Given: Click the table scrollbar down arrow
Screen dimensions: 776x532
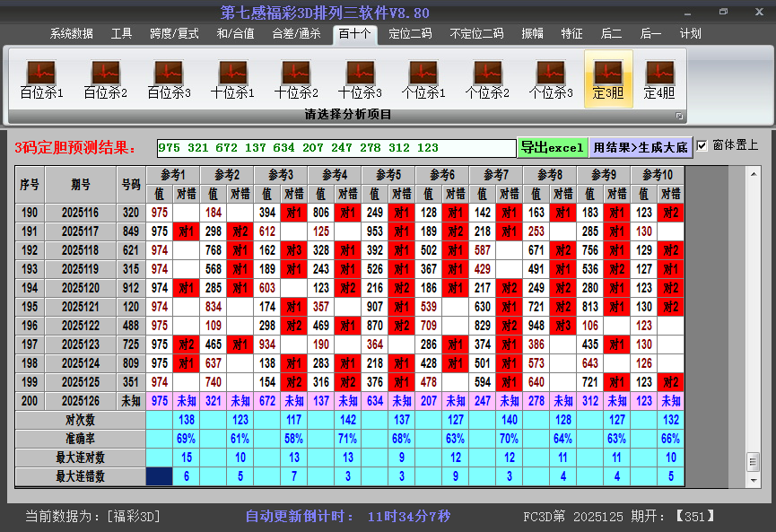Looking at the screenshot, I should point(754,480).
